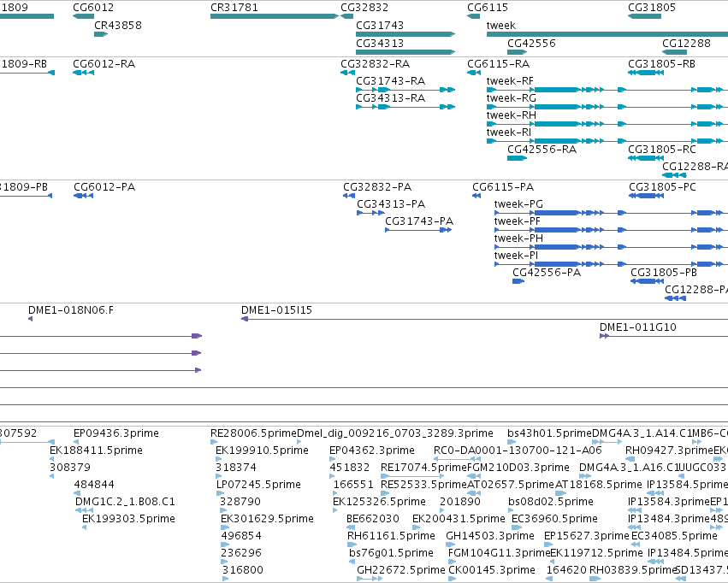Select transcript tweek-RI
Image resolution: width=728 pixels, height=583 pixels.
tap(607, 141)
